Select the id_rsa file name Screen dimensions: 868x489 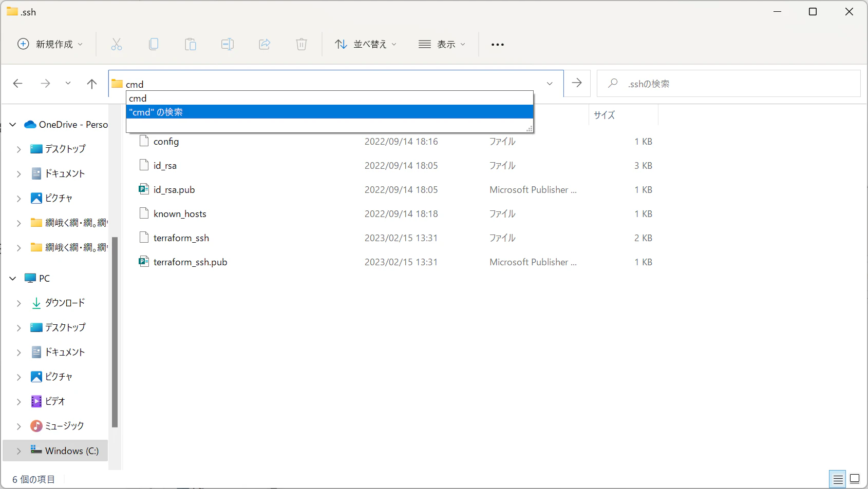tap(165, 166)
